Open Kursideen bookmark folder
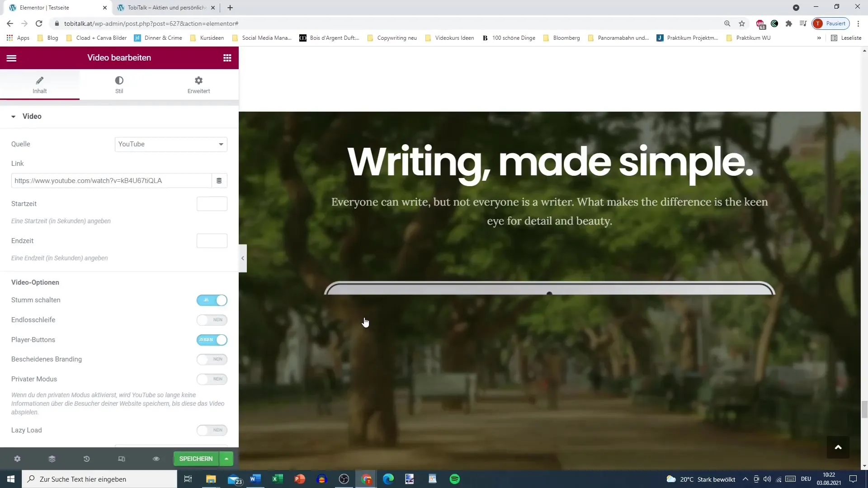Image resolution: width=868 pixels, height=488 pixels. pyautogui.click(x=207, y=38)
